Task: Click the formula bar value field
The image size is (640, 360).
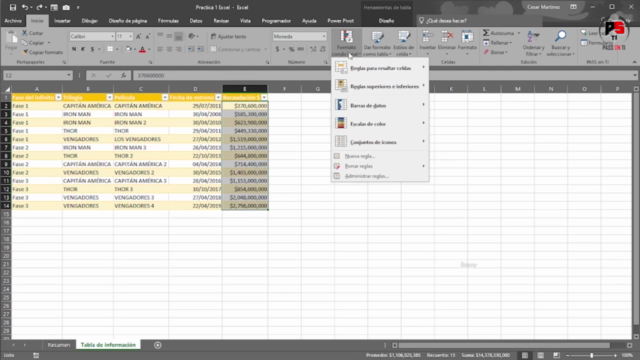Action: (x=382, y=76)
